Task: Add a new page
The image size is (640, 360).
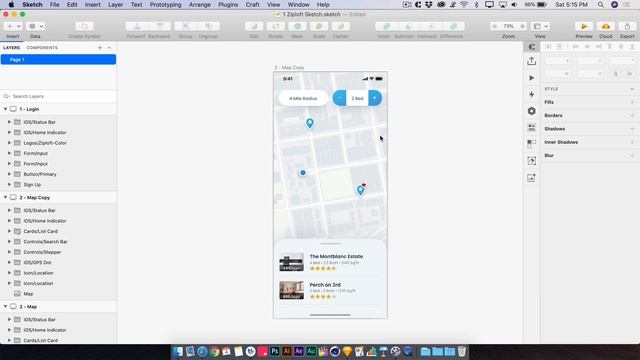Action: point(100,48)
